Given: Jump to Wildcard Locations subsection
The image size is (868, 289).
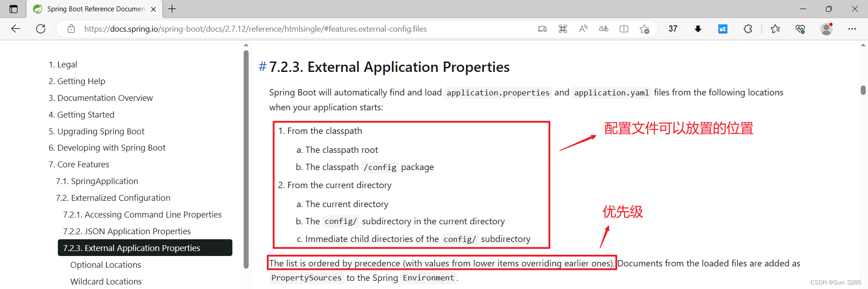Looking at the screenshot, I should point(106,282).
